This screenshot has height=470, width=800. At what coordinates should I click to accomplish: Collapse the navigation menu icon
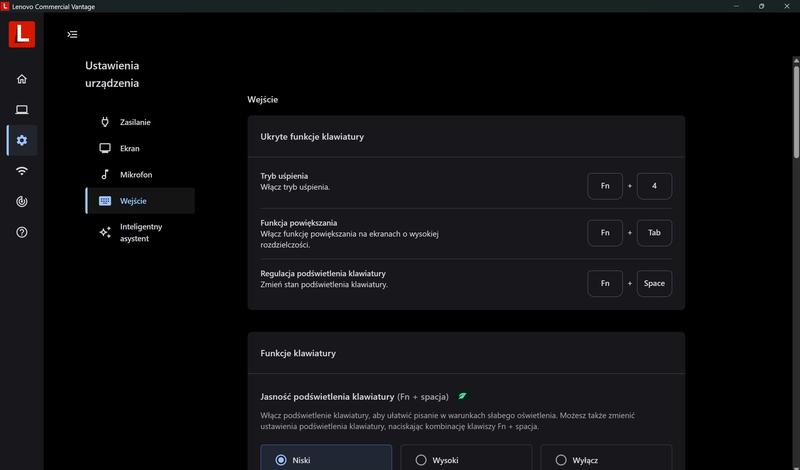click(x=72, y=34)
